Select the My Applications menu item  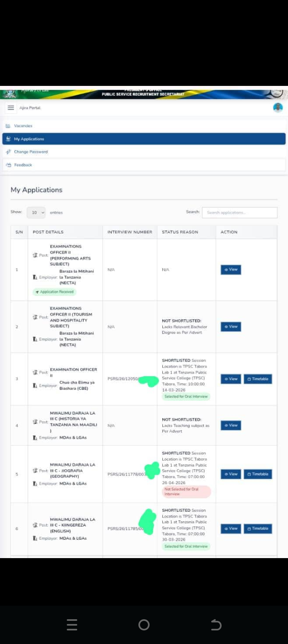point(144,139)
